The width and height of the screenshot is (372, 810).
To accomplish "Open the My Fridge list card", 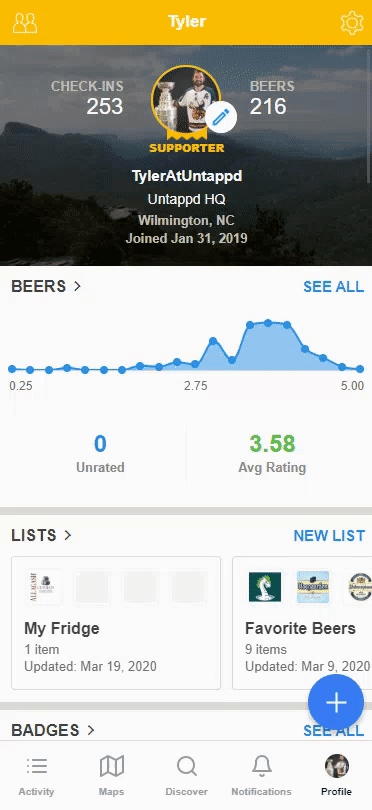I will click(116, 623).
